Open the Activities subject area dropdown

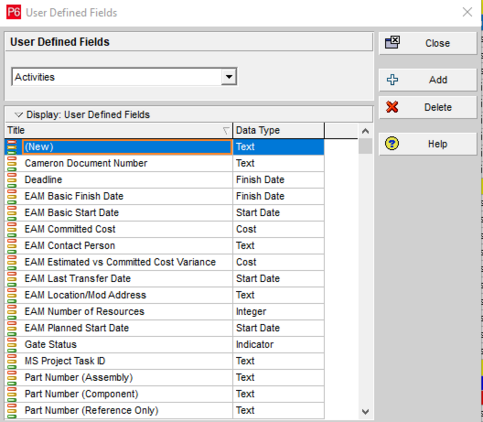point(229,77)
